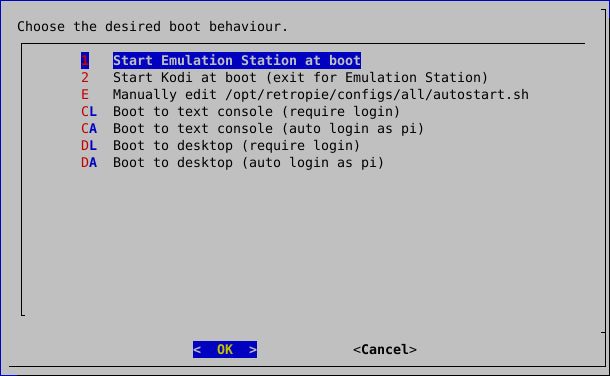Confirm with the OK button
The width and height of the screenshot is (610, 376).
225,350
